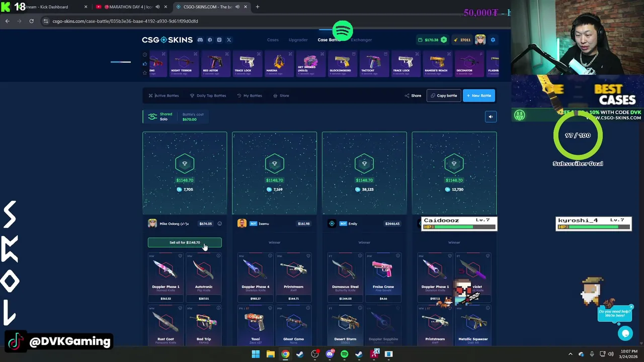The height and width of the screenshot is (362, 644).
Task: Select the Glockingbird drop in live feed
Action: click(x=342, y=64)
